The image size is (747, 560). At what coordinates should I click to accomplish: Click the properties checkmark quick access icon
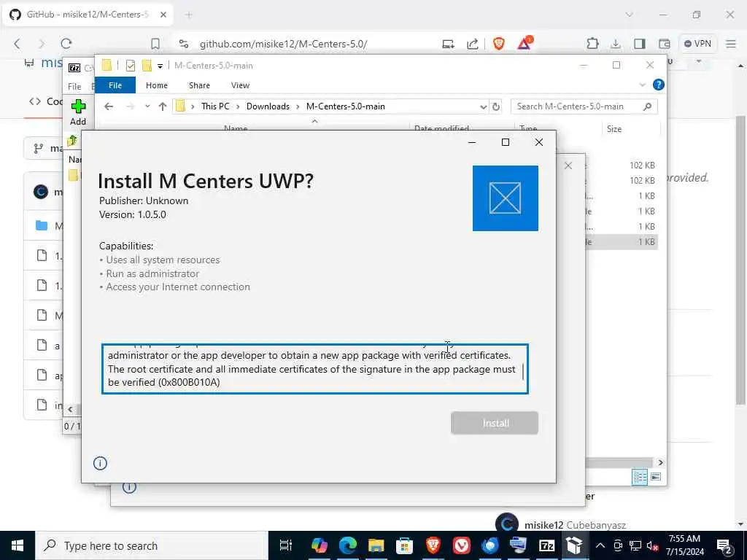[x=130, y=65]
